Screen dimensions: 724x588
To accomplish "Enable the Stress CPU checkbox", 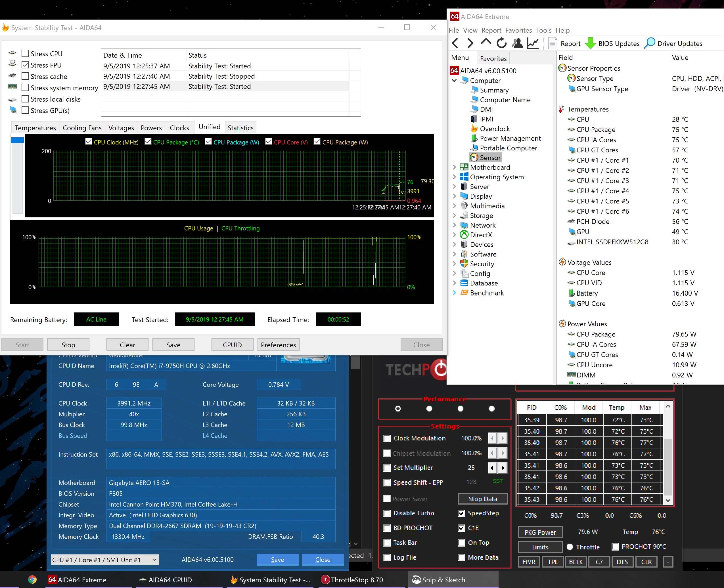I will click(25, 54).
